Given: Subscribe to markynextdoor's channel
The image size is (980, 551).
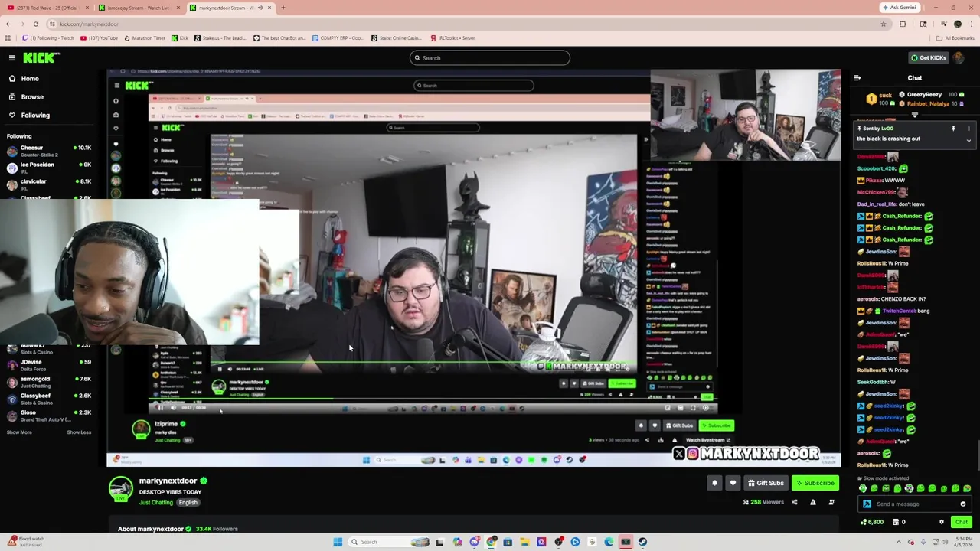Looking at the screenshot, I should (815, 483).
